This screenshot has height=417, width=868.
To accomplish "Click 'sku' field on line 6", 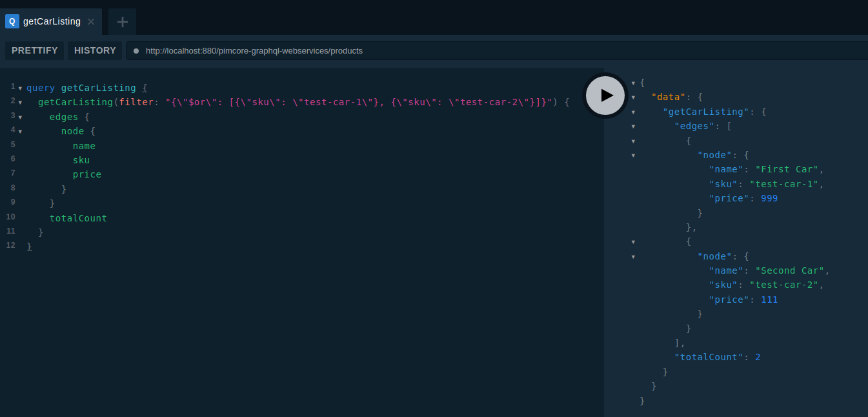I will point(81,160).
